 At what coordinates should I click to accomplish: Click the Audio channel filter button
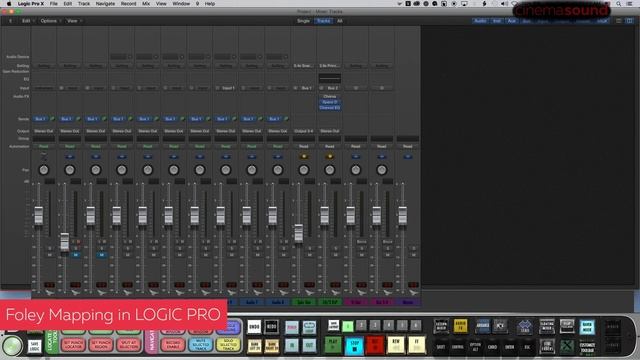coord(480,21)
